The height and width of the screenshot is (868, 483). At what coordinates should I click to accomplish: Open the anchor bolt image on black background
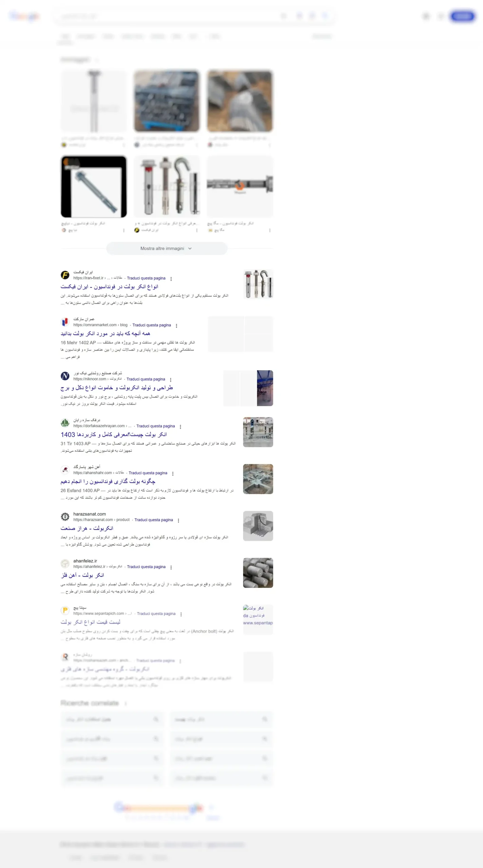[x=94, y=186]
